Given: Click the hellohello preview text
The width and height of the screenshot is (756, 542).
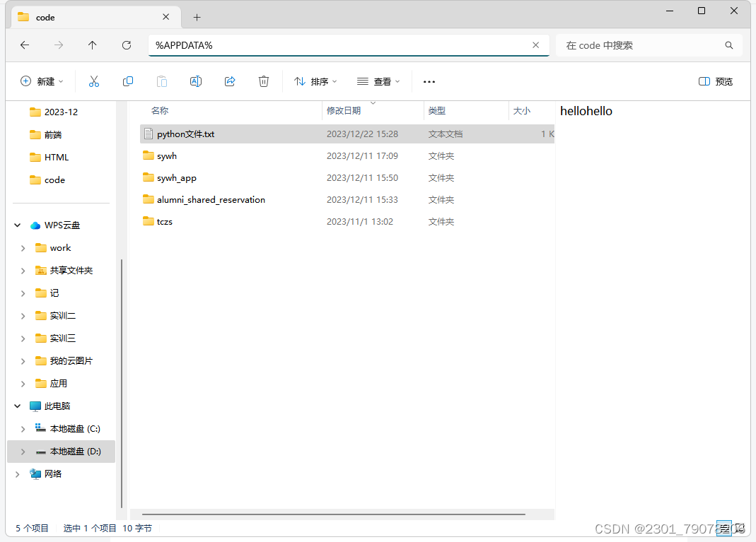Looking at the screenshot, I should (586, 111).
